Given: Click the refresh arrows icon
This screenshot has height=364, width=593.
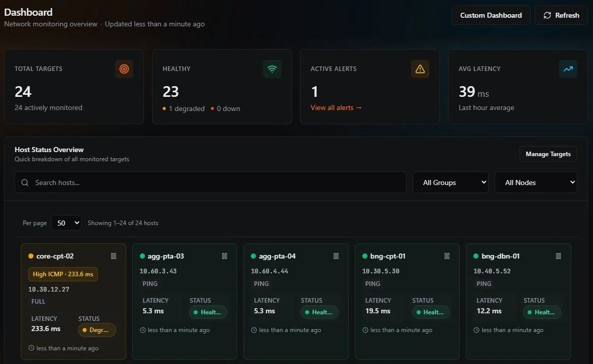Looking at the screenshot, I should coord(547,15).
